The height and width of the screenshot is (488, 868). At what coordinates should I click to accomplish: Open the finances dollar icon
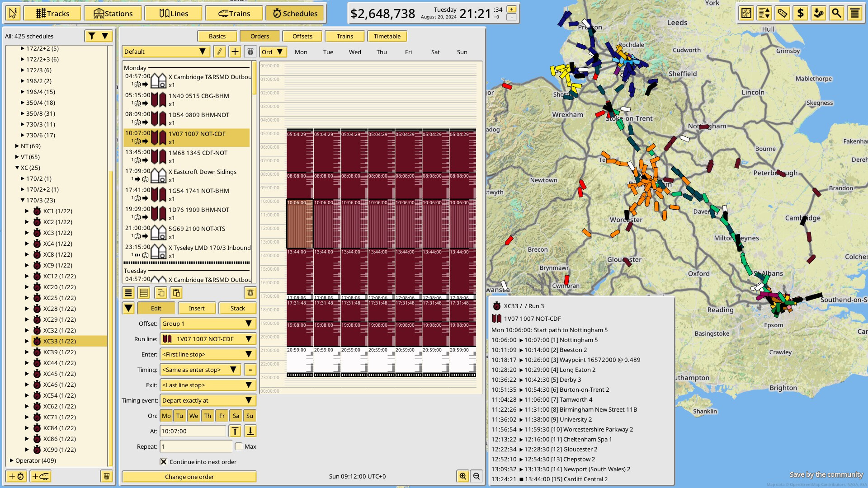pos(800,13)
